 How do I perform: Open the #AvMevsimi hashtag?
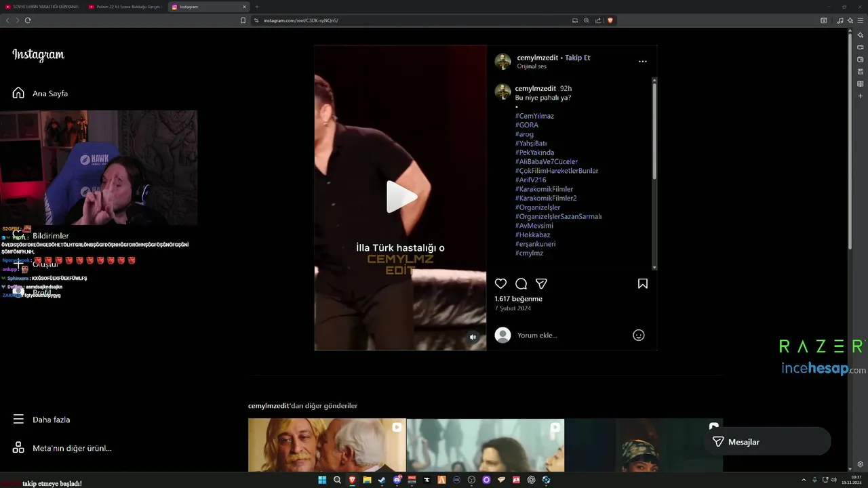coord(534,226)
